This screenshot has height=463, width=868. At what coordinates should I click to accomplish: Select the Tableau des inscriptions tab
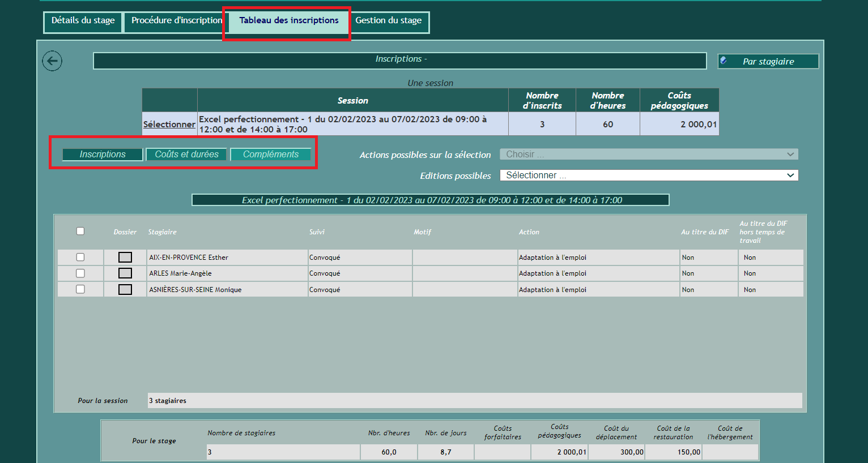tap(288, 21)
